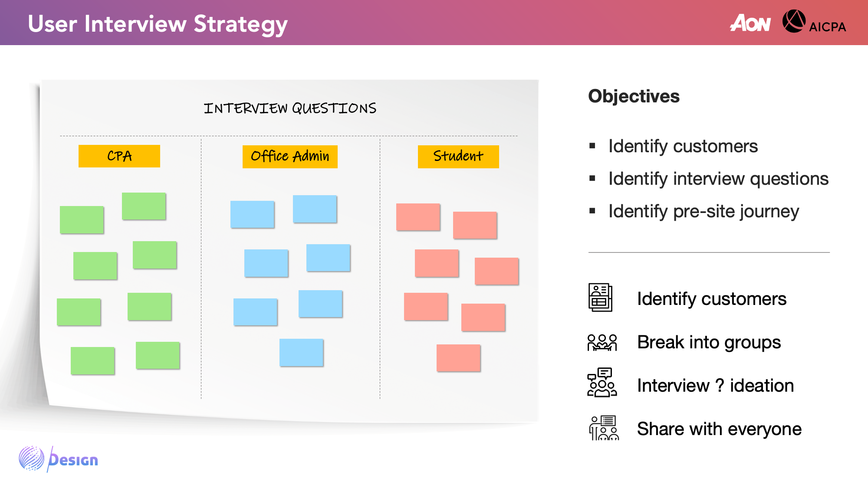Select the yellow Student label
Viewport: 868px width, 488px height.
click(458, 157)
